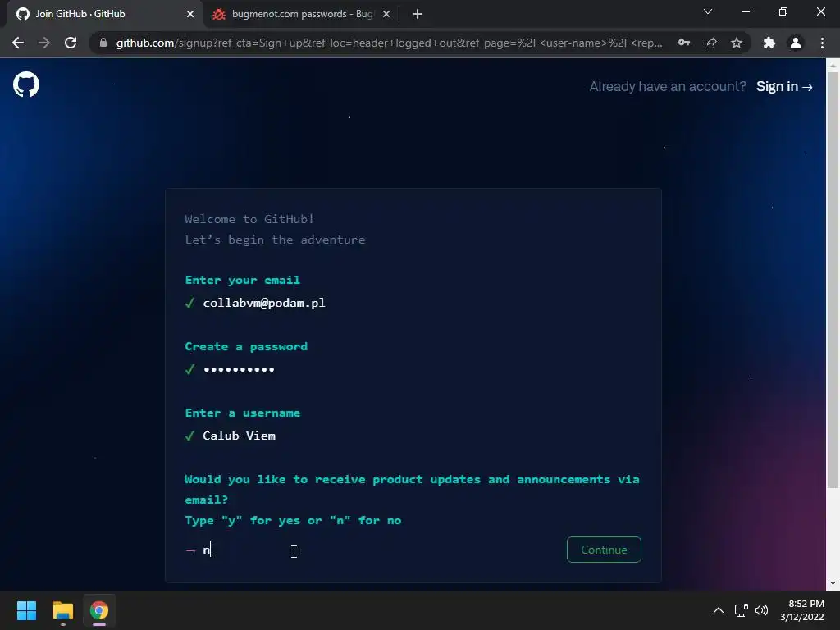Click the Sign in link

coord(784,86)
